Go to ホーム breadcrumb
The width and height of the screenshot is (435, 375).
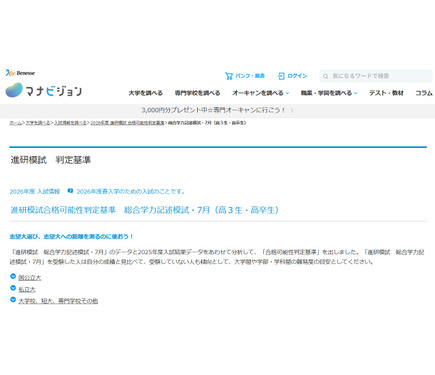point(15,123)
